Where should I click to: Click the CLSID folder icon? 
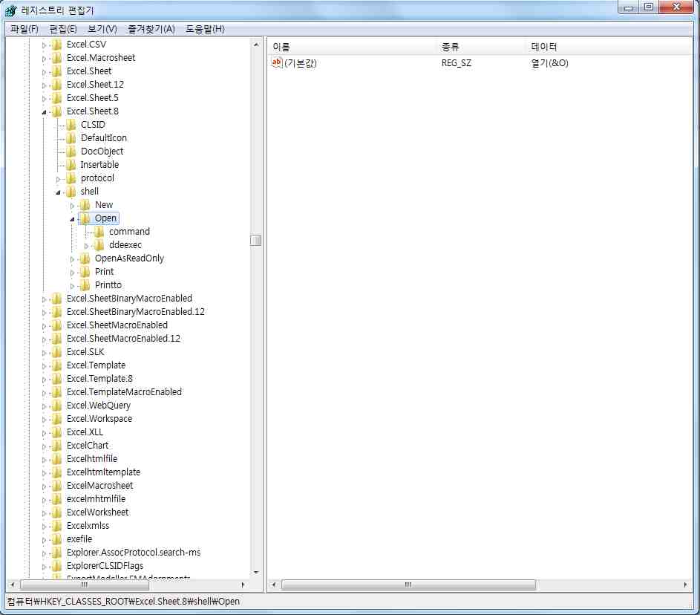(71, 125)
